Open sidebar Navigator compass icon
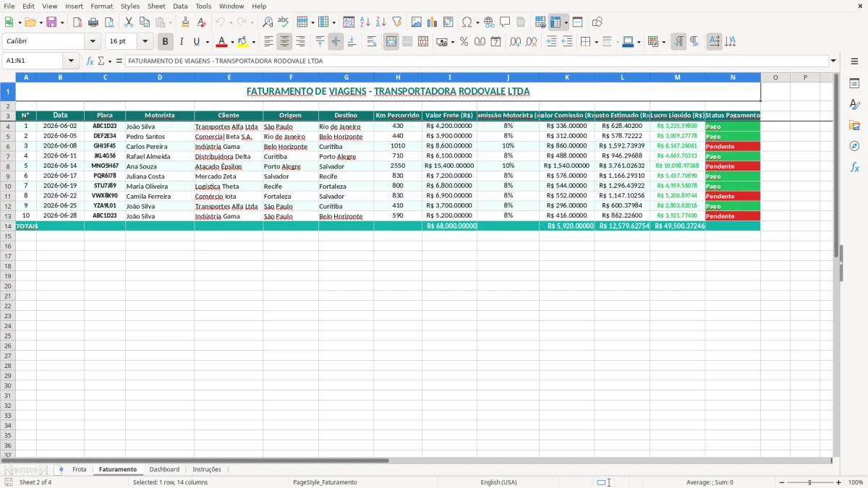The width and height of the screenshot is (868, 488). pos(854,147)
